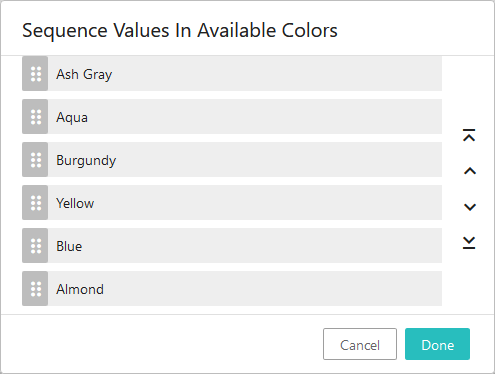
Task: Choose the Yellow value row
Action: tap(232, 203)
